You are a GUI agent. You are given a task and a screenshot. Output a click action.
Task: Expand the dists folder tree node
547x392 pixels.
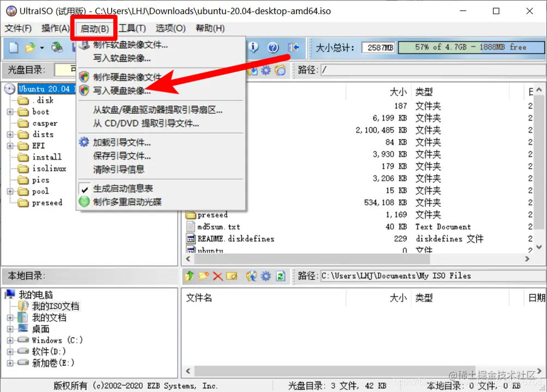pyautogui.click(x=10, y=134)
